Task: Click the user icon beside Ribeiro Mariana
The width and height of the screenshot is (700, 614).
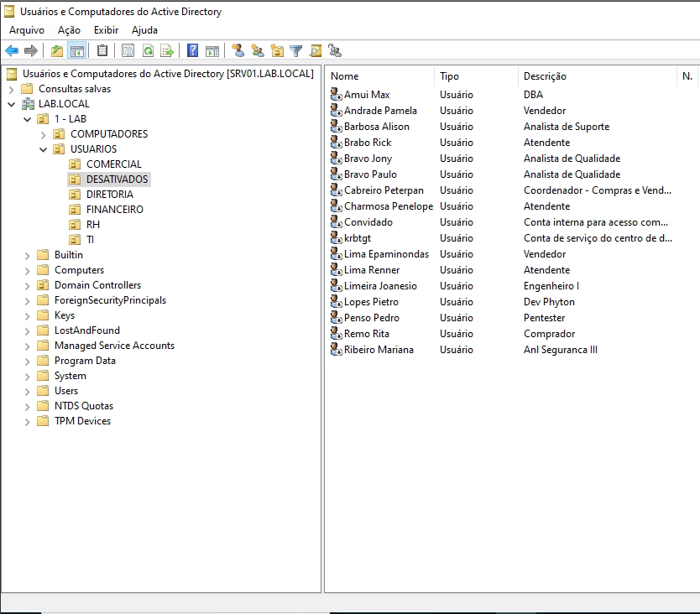Action: (x=337, y=350)
